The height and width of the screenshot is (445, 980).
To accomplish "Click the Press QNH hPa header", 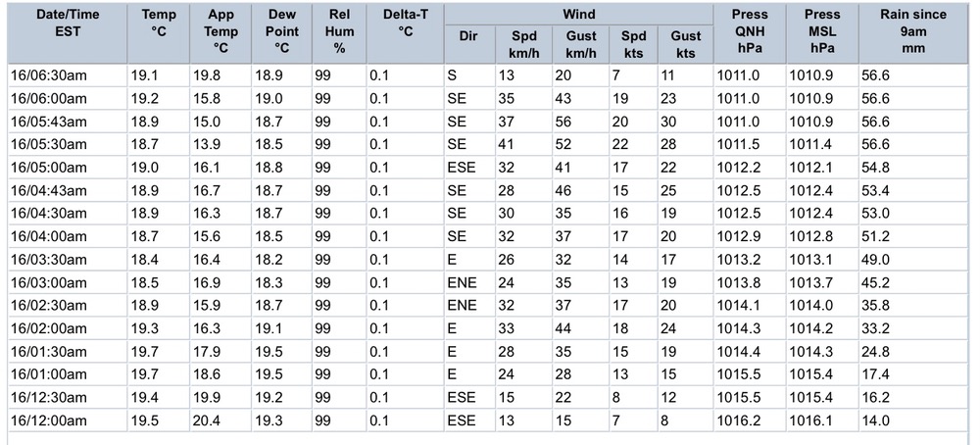I will [x=749, y=31].
